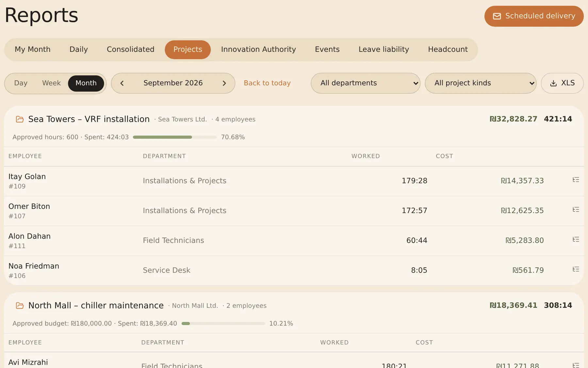Open breakdown icon for Avi Mizrahi row

point(576,365)
